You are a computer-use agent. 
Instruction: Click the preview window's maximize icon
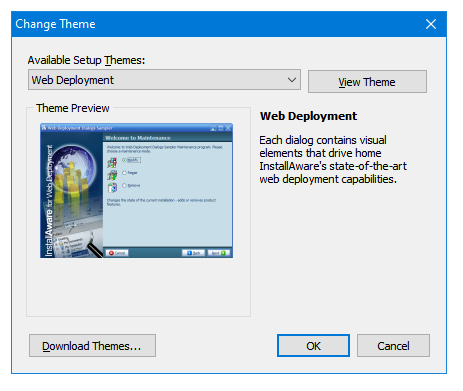point(221,128)
